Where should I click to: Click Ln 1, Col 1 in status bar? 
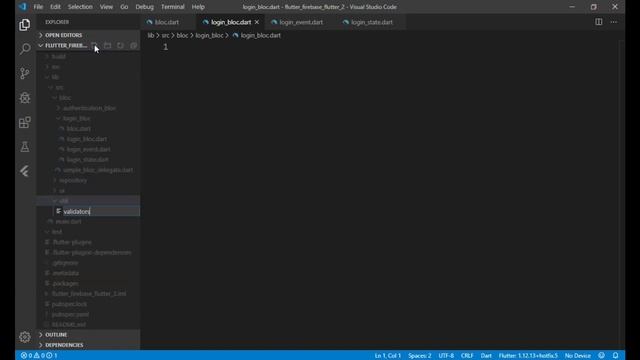387,356
